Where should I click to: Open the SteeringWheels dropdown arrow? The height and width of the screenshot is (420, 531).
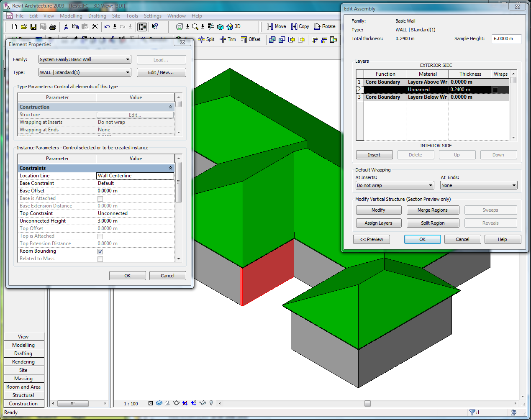pos(187,26)
